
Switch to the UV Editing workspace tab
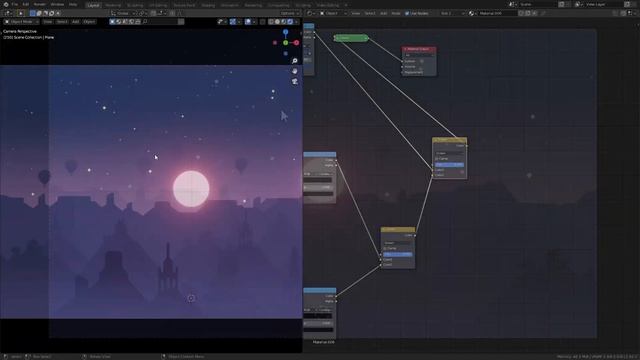point(158,5)
